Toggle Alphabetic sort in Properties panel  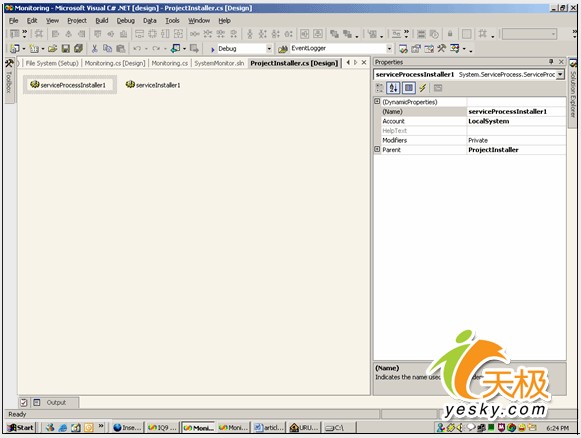[x=394, y=88]
